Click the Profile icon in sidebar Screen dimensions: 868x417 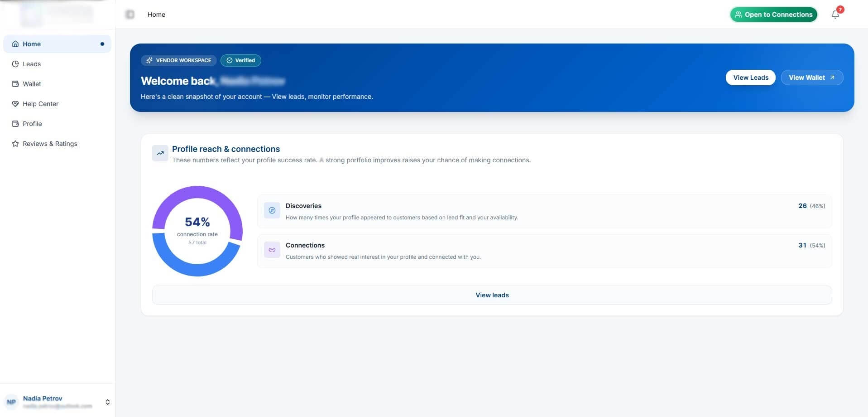(15, 124)
